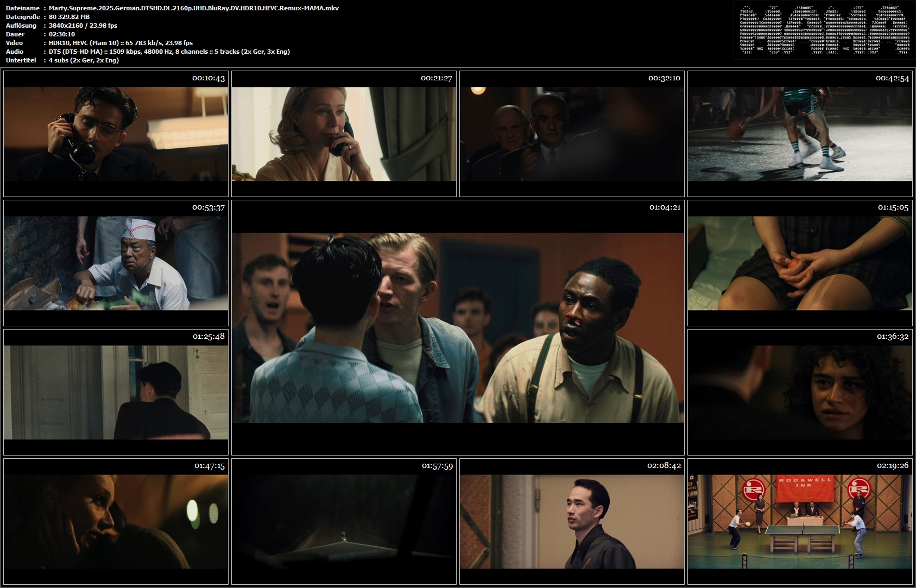
Task: Open the 01:15:05 frame of hands holding ball
Action: (800, 263)
